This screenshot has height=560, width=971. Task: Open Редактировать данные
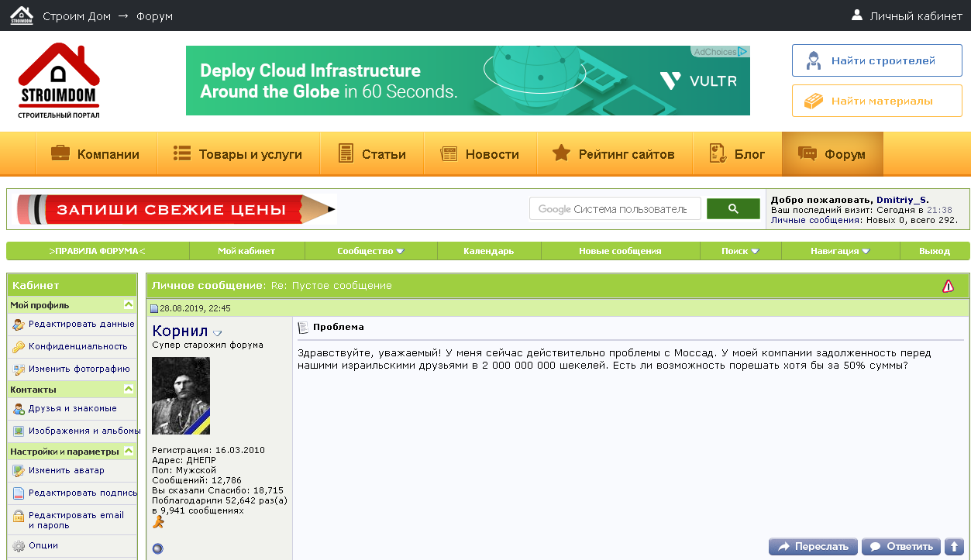[81, 324]
